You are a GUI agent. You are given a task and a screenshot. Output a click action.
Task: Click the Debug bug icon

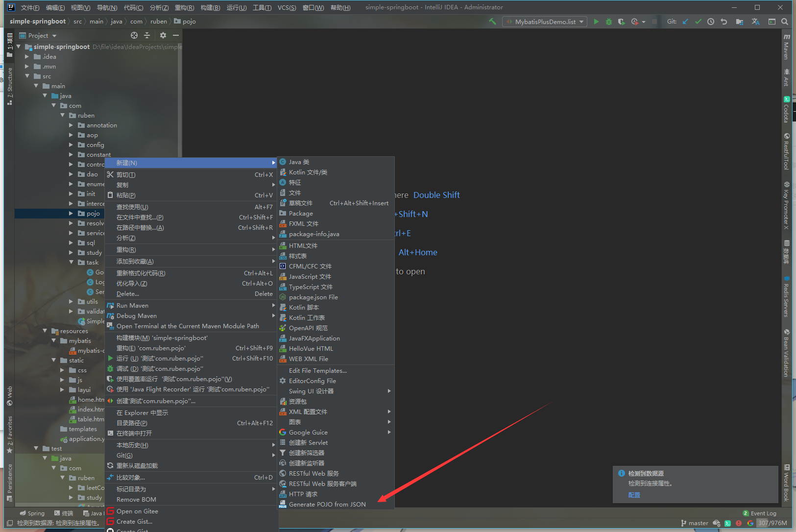point(609,22)
